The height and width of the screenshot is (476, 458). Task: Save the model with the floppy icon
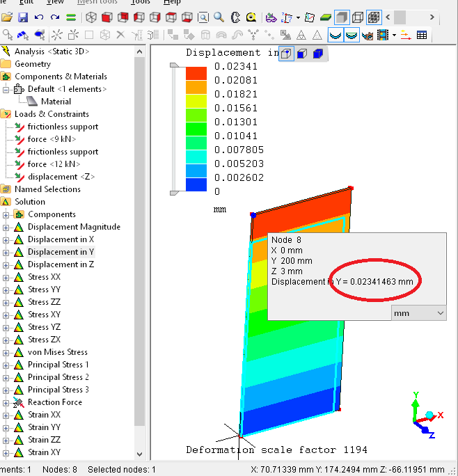(23, 17)
